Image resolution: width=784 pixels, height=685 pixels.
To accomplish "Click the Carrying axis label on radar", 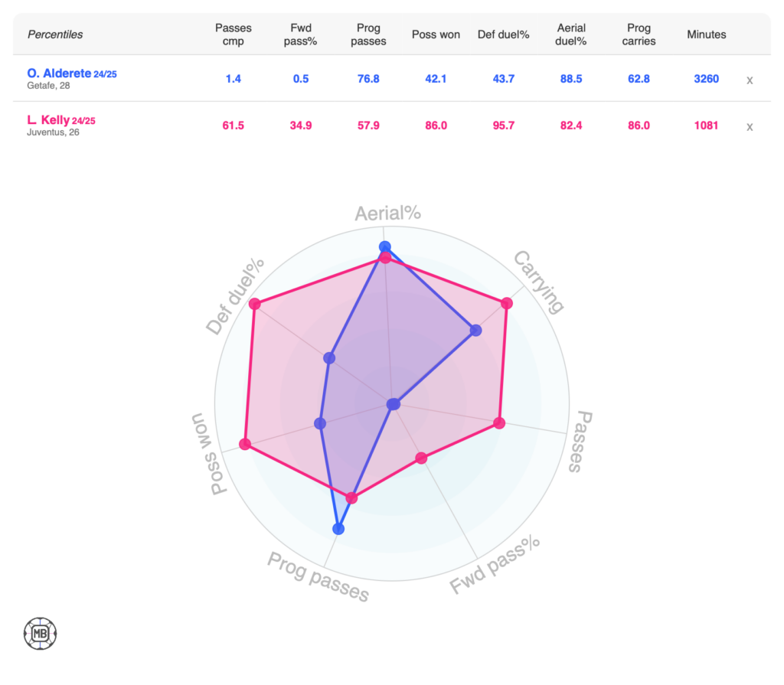I will (538, 282).
